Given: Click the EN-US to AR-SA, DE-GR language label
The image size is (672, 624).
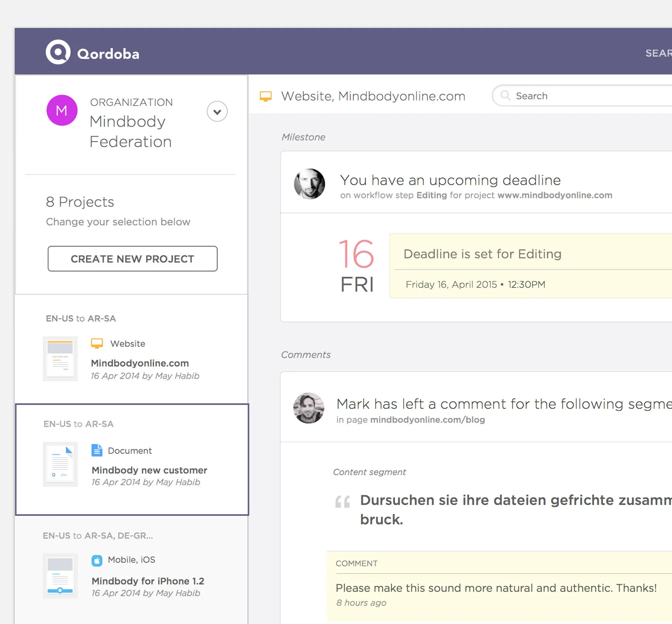Looking at the screenshot, I should point(98,536).
